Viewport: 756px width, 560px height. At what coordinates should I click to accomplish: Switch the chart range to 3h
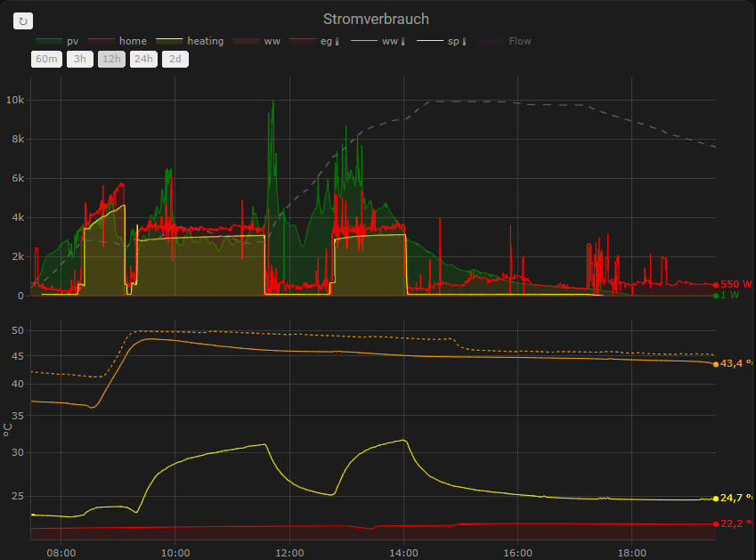(x=80, y=60)
